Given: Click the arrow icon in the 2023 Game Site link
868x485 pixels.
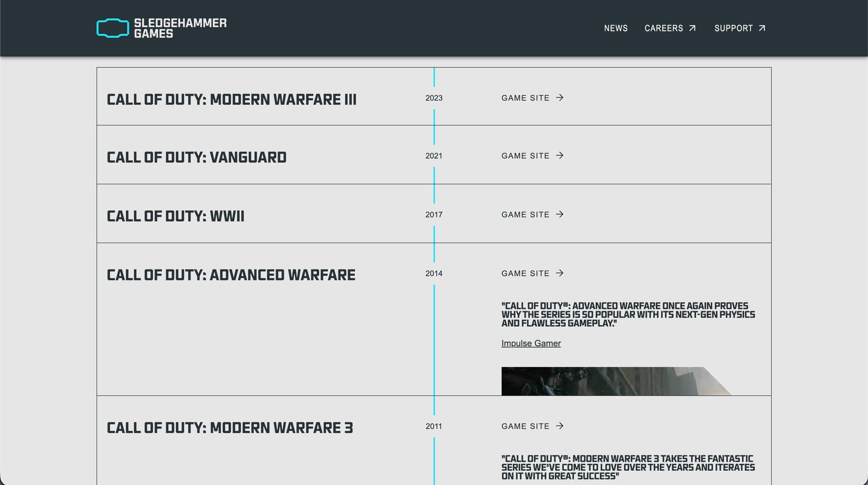Looking at the screenshot, I should pyautogui.click(x=560, y=98).
